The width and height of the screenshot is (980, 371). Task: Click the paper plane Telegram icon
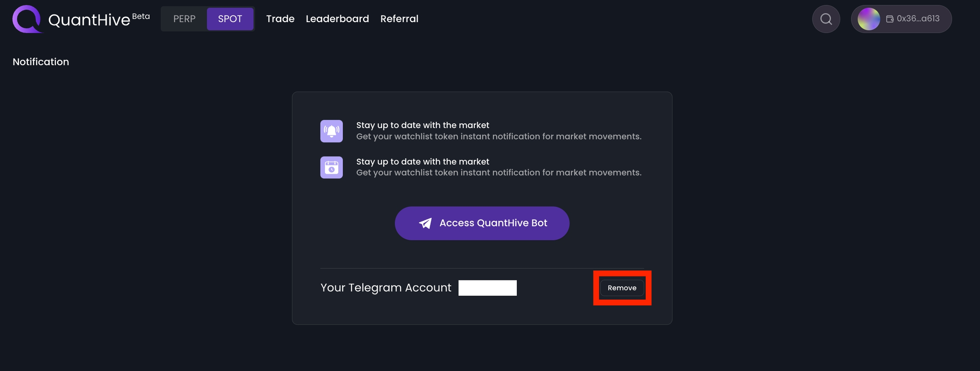coord(425,223)
